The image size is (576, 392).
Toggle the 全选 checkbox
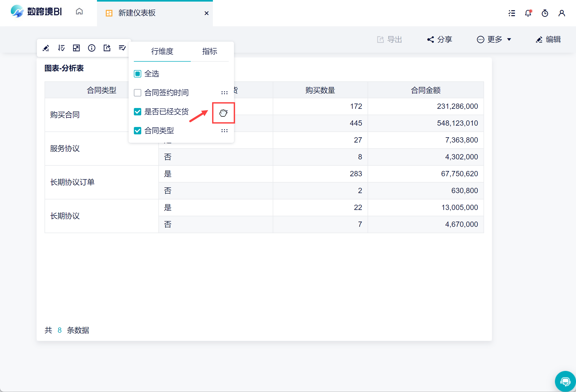[x=138, y=74]
